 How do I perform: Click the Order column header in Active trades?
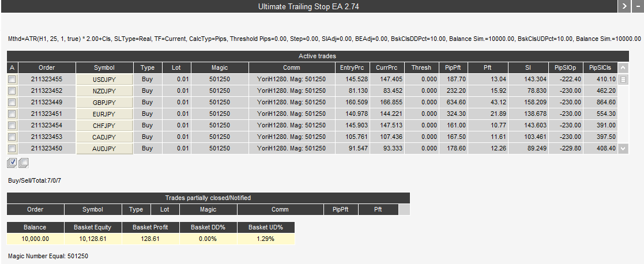click(47, 67)
